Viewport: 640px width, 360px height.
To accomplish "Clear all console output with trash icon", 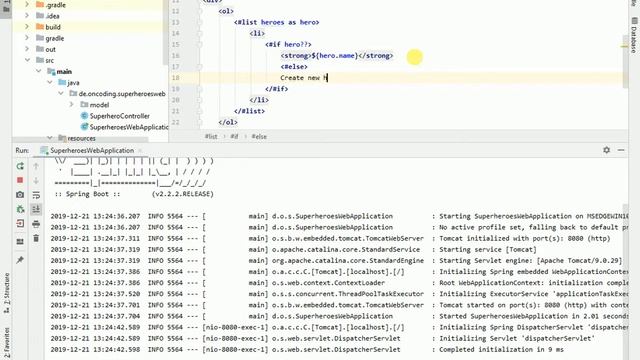I will [36, 238].
